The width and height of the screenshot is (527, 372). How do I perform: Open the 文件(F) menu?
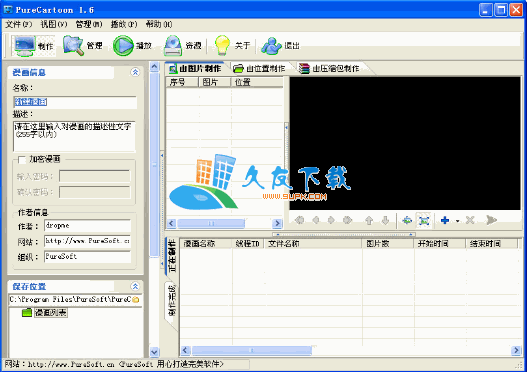coord(18,24)
